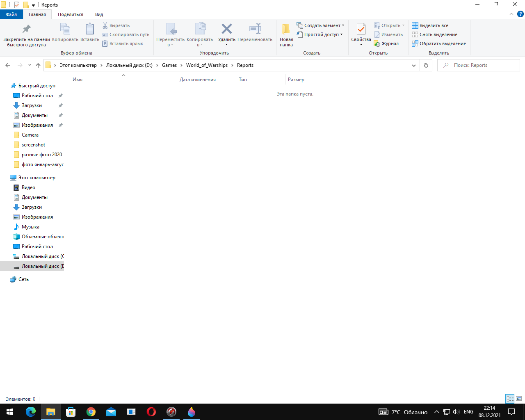Go back with the back arrow
This screenshot has height=420, width=525.
[8, 65]
